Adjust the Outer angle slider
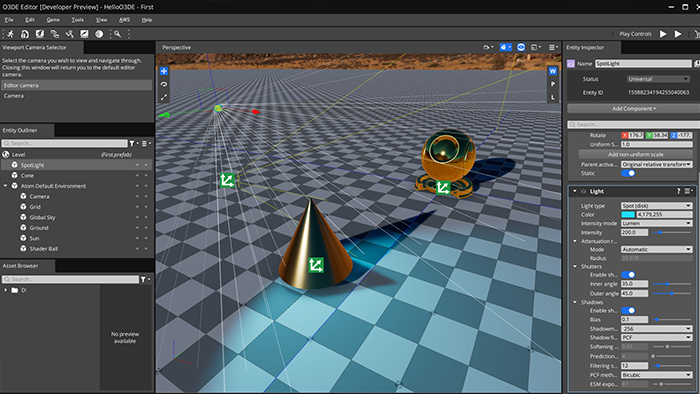This screenshot has height=394, width=700. (x=672, y=293)
